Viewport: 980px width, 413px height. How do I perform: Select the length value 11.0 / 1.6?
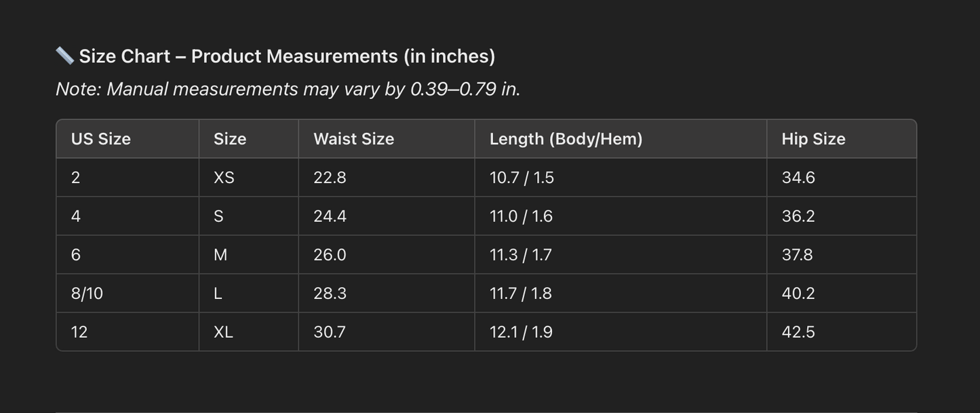coord(521,216)
